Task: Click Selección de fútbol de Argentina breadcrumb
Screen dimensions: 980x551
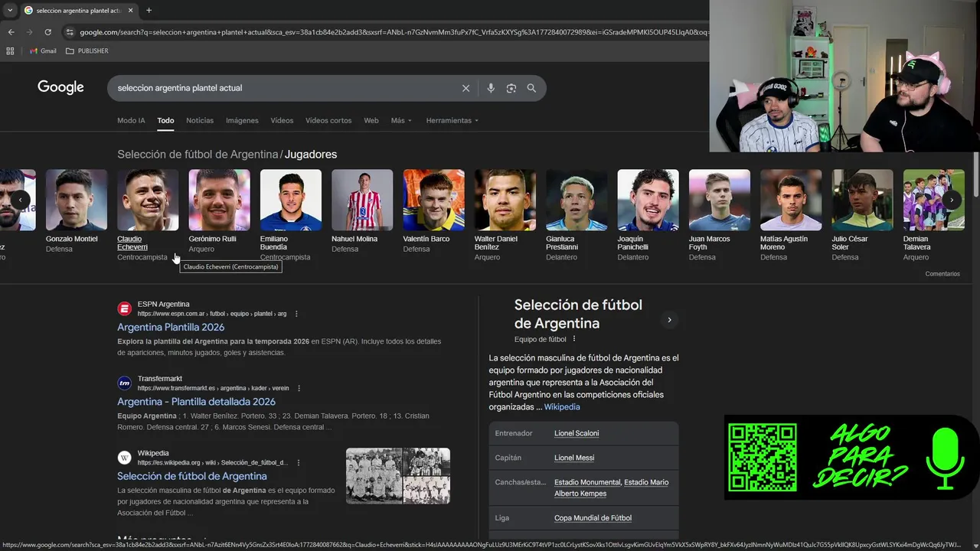Action: pos(198,155)
